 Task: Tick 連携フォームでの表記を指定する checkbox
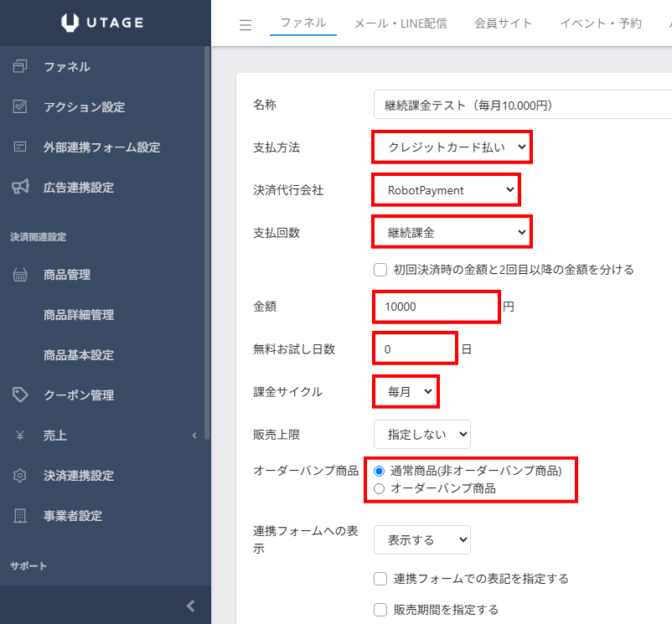(380, 579)
